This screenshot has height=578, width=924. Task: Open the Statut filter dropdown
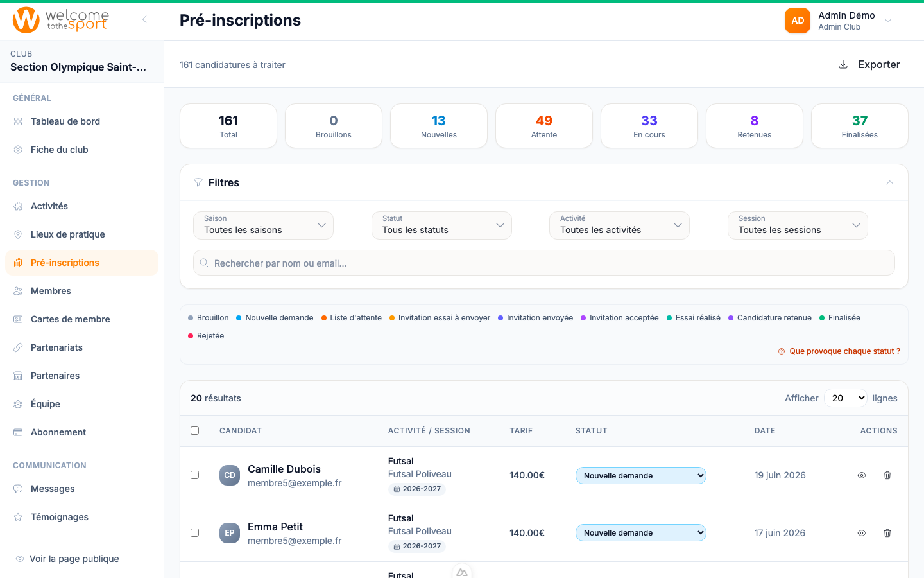(x=441, y=225)
